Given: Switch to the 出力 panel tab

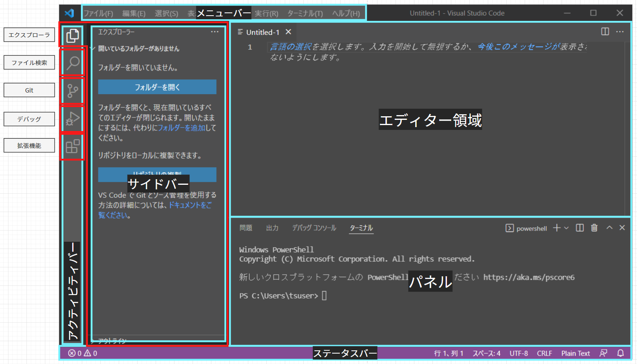Looking at the screenshot, I should point(272,228).
